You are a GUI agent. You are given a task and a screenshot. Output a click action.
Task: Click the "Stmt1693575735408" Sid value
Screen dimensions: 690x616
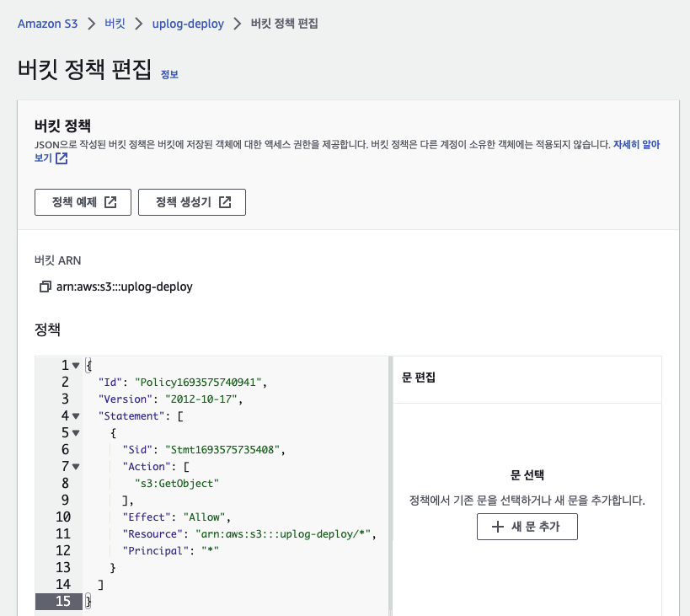coord(222,450)
